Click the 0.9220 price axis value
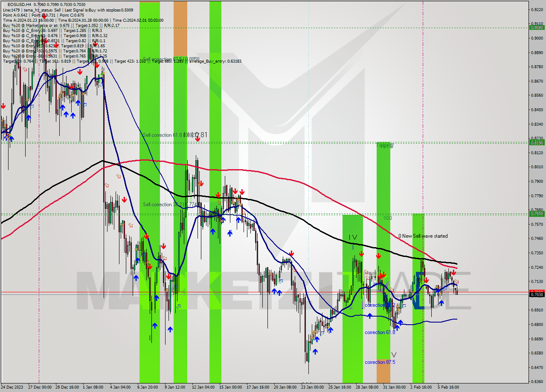 (537, 9)
